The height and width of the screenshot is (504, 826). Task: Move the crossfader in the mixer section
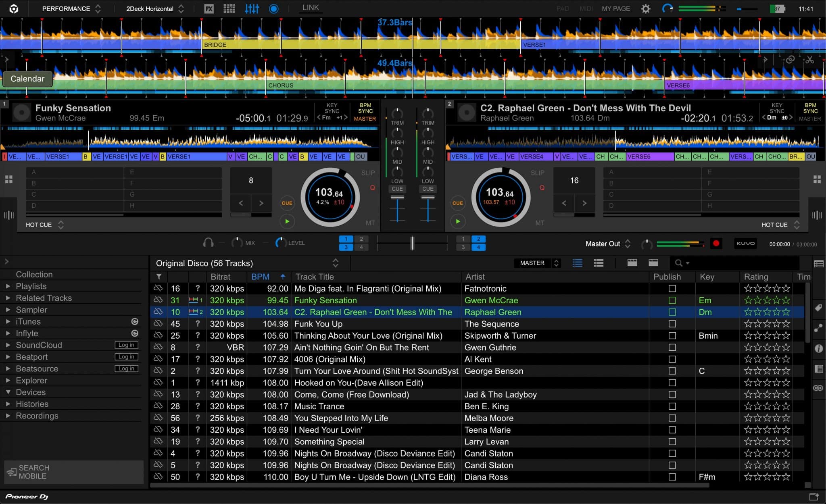tap(412, 243)
